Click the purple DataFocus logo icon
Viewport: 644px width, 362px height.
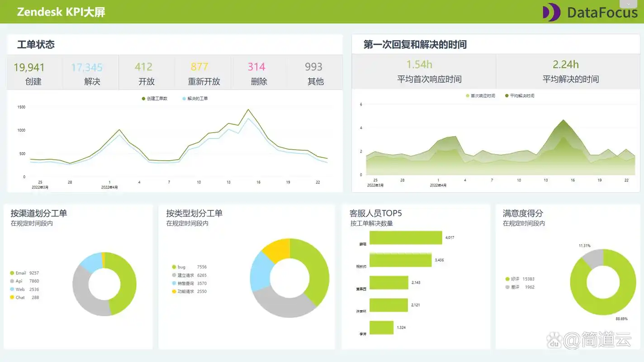pos(552,12)
